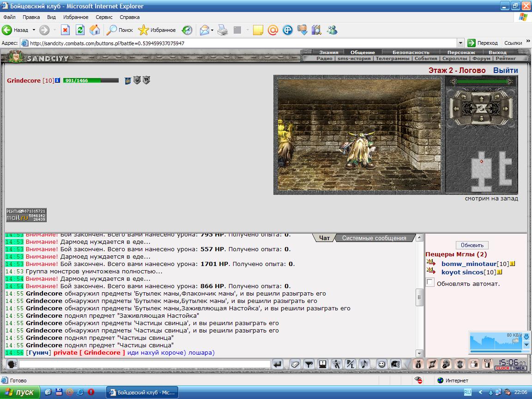Open the Back button history dropdown arrow

click(x=34, y=30)
